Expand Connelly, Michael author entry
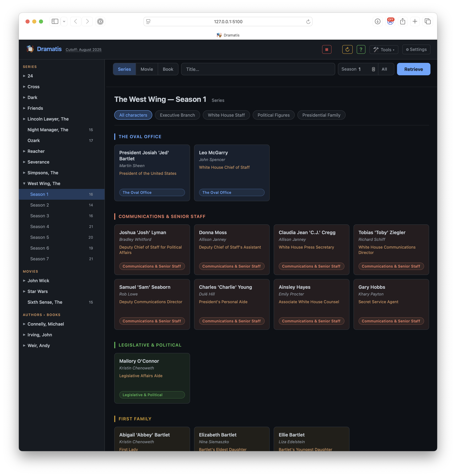Image resolution: width=456 pixels, height=476 pixels. click(24, 324)
